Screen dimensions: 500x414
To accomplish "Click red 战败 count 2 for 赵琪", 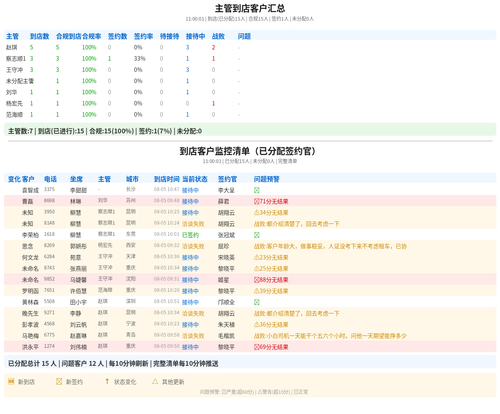I will click(x=214, y=48).
